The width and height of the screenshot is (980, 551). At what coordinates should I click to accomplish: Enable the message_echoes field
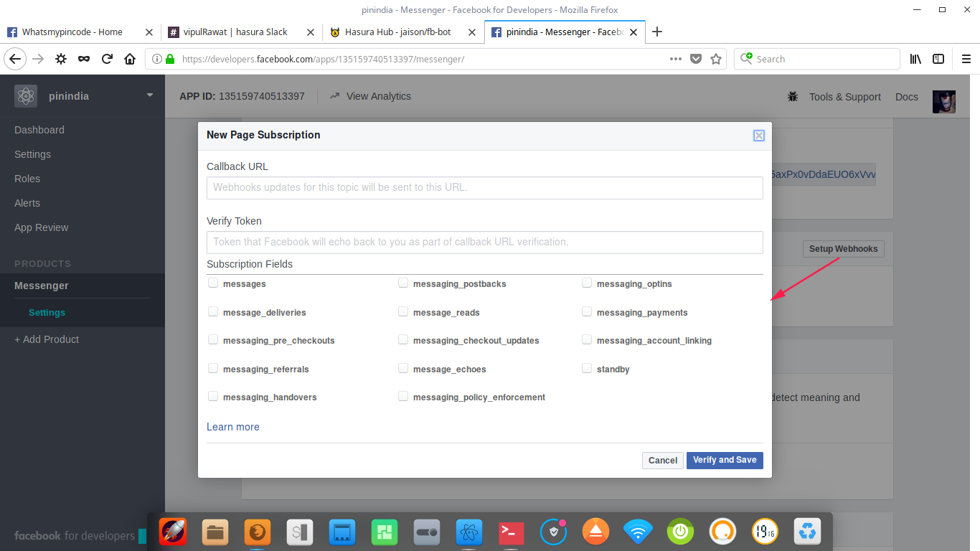(x=403, y=368)
